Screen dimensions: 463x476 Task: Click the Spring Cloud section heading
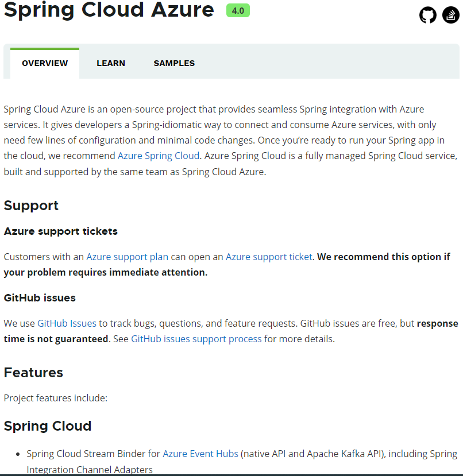coord(48,426)
